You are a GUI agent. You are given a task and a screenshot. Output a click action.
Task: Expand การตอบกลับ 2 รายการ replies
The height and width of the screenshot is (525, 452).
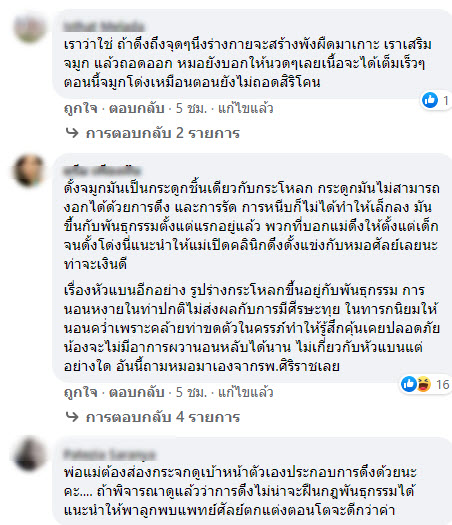(163, 133)
